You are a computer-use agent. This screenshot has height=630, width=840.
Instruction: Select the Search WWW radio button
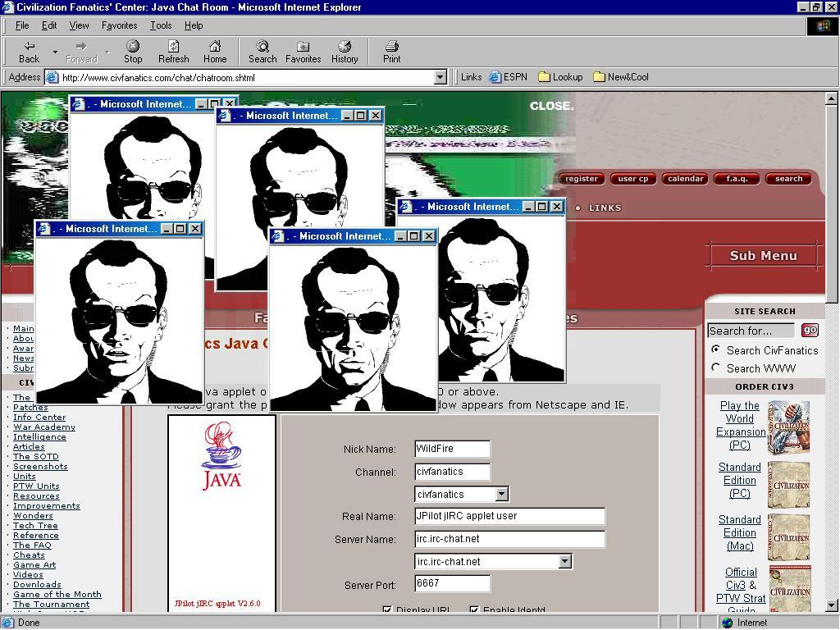(715, 367)
